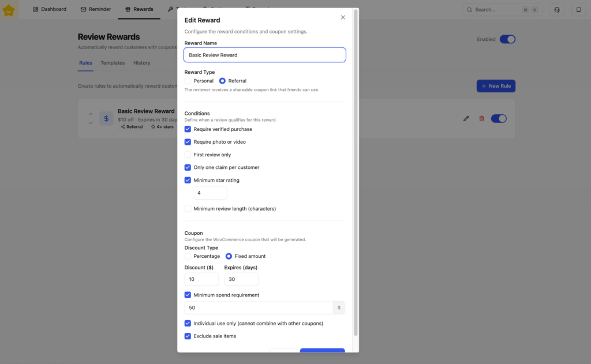The image size is (591, 364).
Task: Toggle the Minimum star rating checkbox
Action: pos(188,180)
